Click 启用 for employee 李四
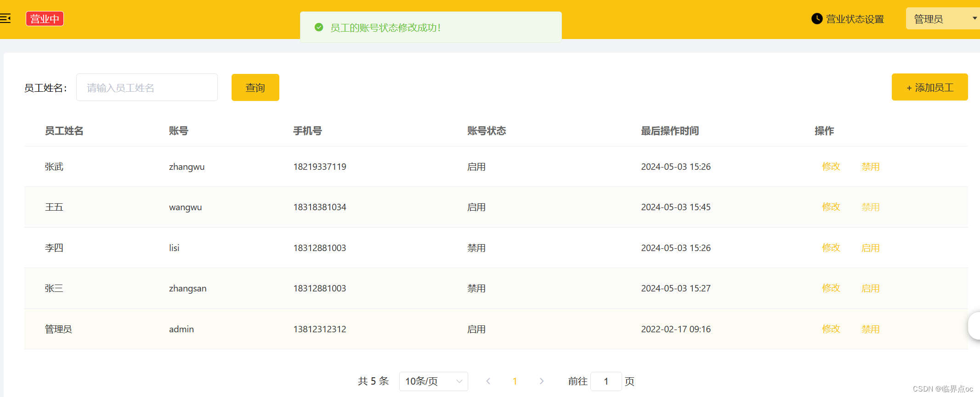The height and width of the screenshot is (397, 980). 870,248
